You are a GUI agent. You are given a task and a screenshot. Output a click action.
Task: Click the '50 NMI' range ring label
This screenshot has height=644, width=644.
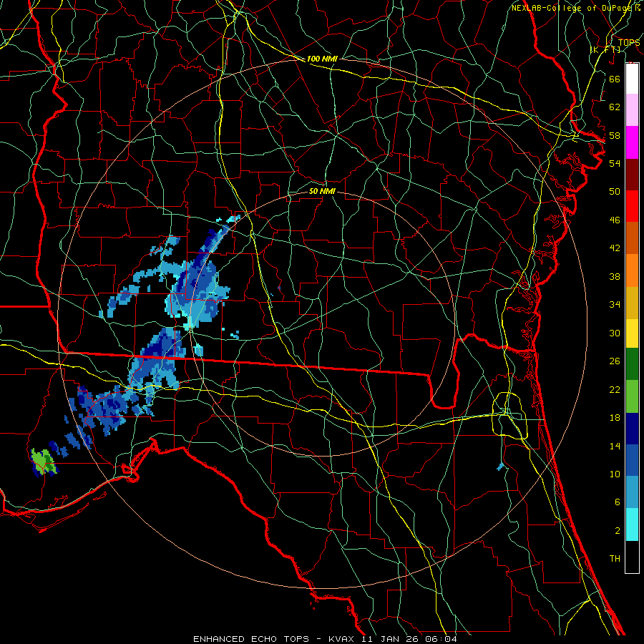(322, 191)
